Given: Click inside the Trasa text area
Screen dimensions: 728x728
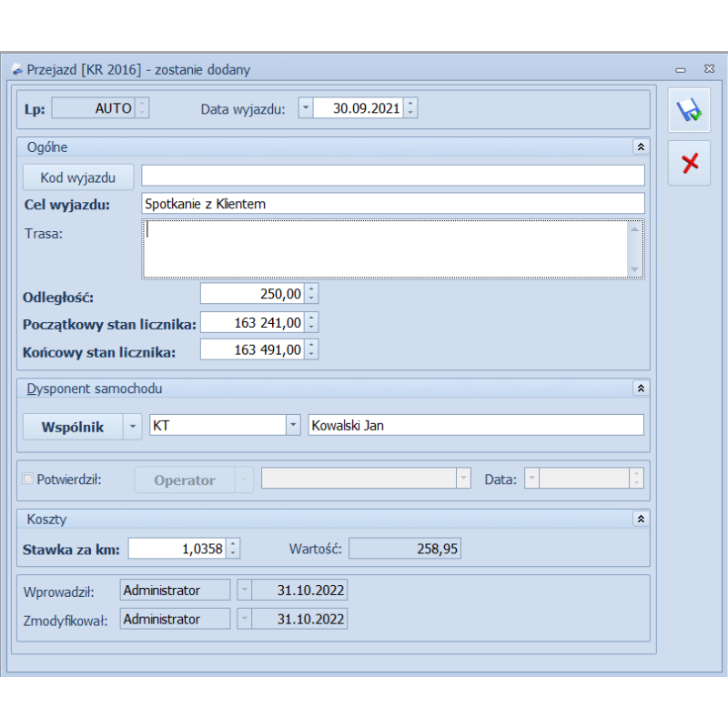Looking at the screenshot, I should pyautogui.click(x=384, y=248).
